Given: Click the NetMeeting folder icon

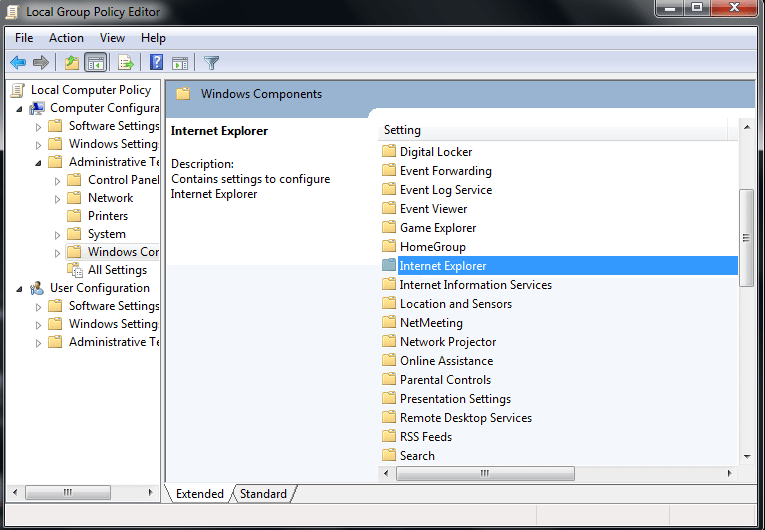Looking at the screenshot, I should tap(389, 322).
